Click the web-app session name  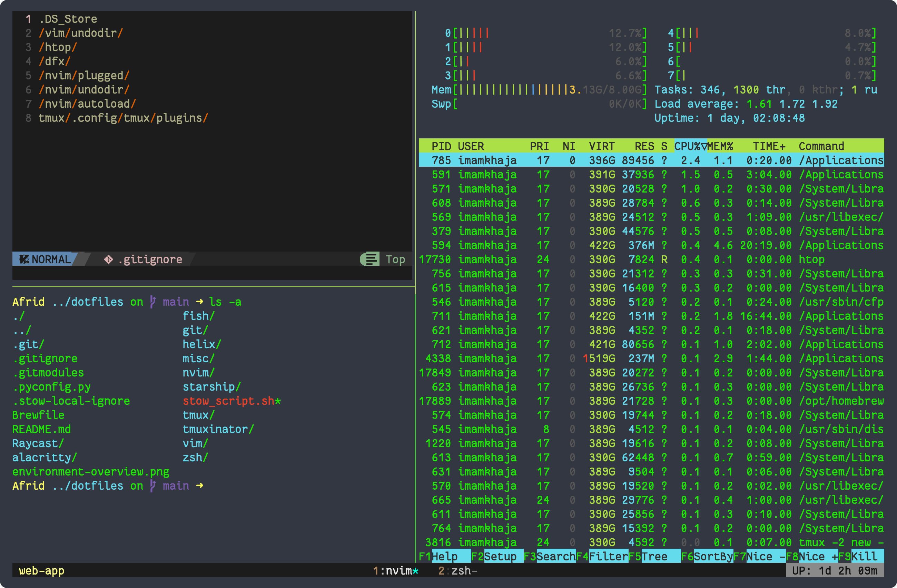[x=41, y=571]
